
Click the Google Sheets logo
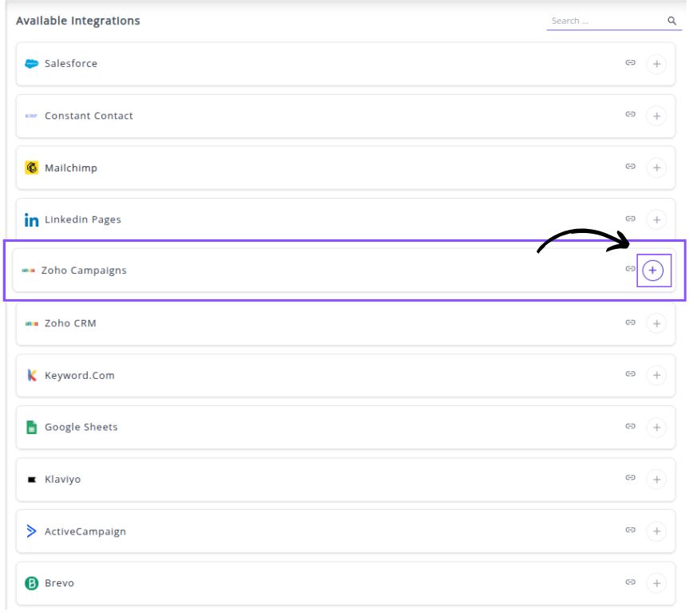pyautogui.click(x=32, y=428)
